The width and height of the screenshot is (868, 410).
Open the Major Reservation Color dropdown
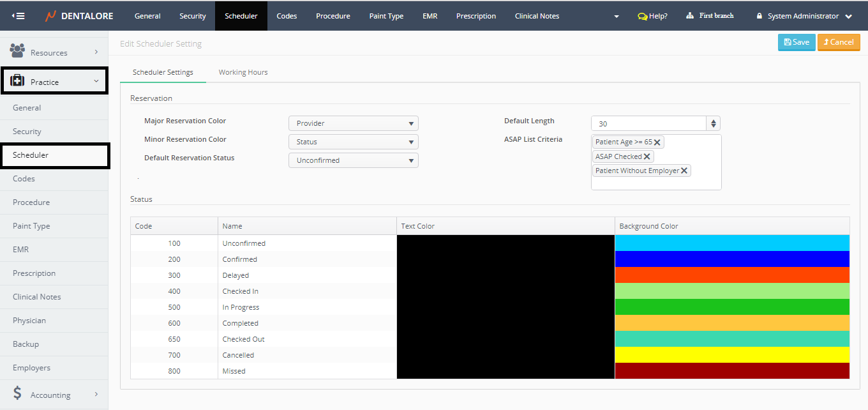(353, 123)
